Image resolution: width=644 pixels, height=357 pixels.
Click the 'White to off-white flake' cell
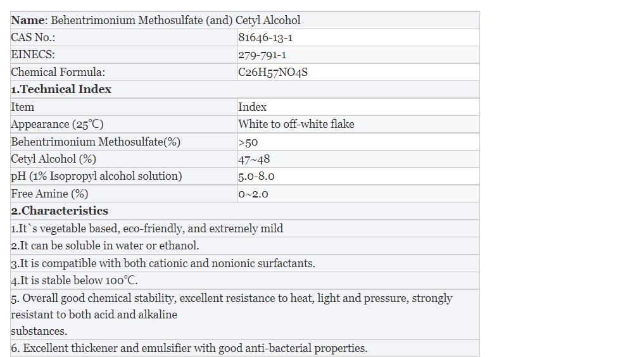296,124
